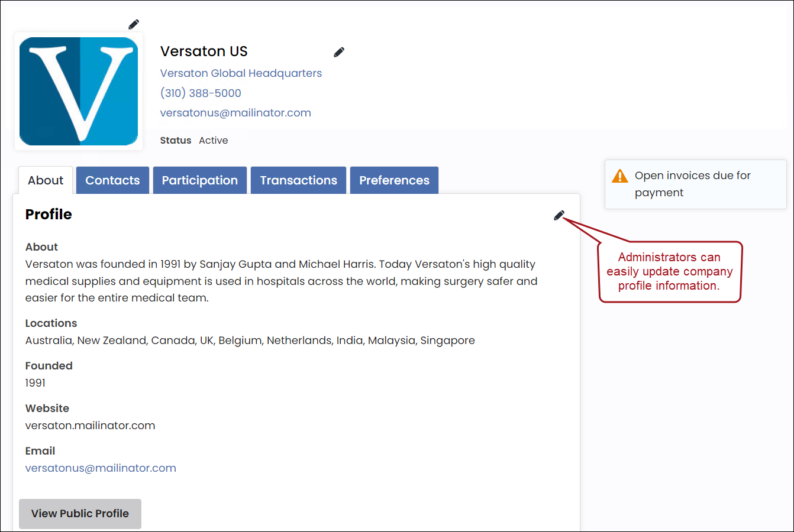Go to the Transactions tab
The width and height of the screenshot is (794, 532).
[x=299, y=180]
